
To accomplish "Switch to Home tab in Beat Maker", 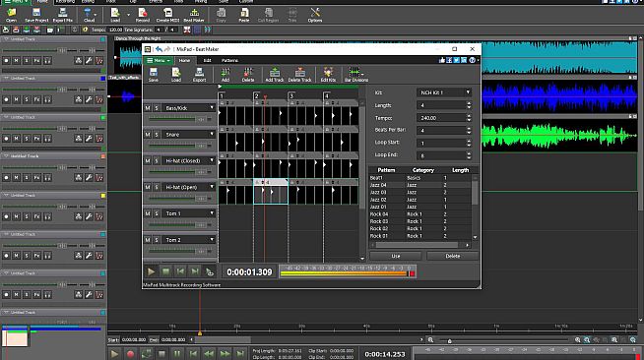I will (x=184, y=60).
